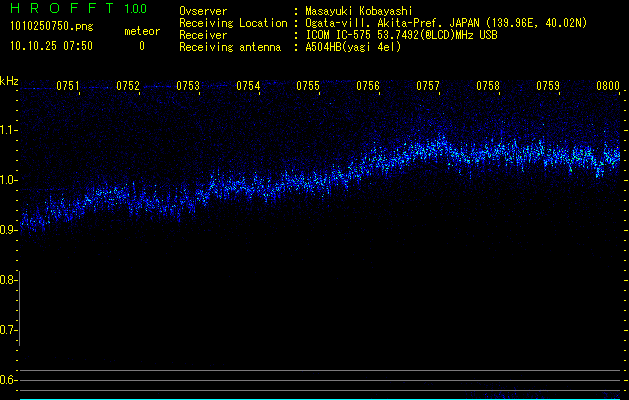Click the kHz axis unit label
This screenshot has width=629, height=400.
click(9, 81)
